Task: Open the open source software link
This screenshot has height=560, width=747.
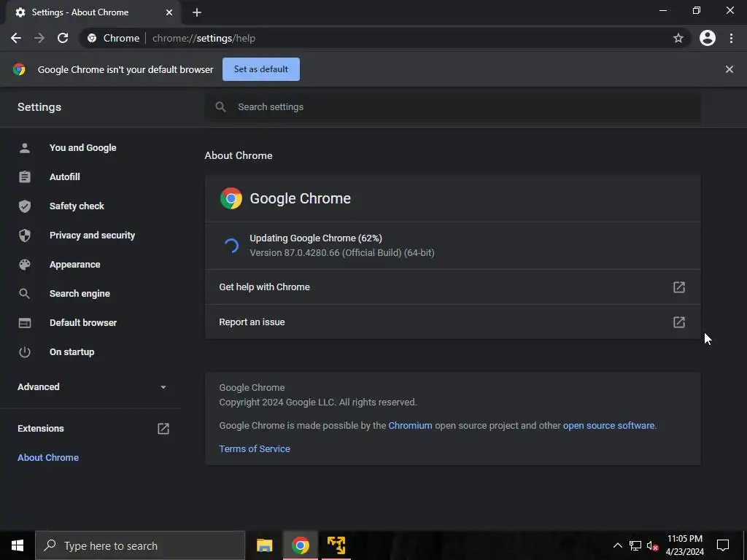Action: [608, 426]
